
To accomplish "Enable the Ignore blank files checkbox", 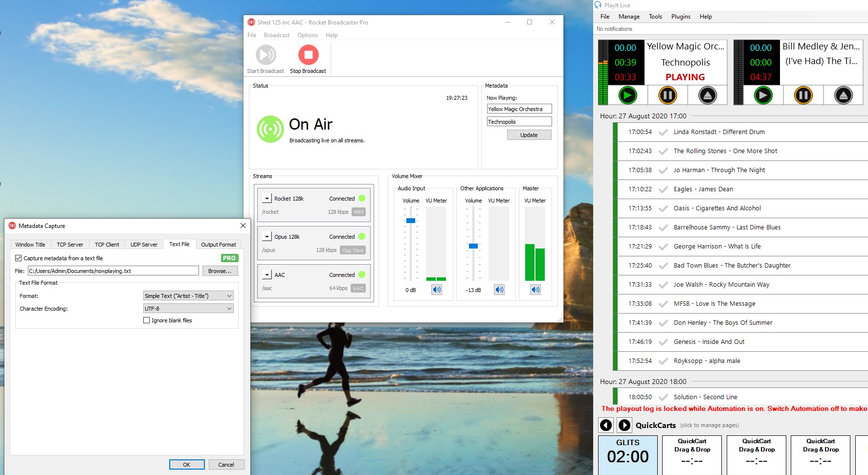I will pos(146,320).
